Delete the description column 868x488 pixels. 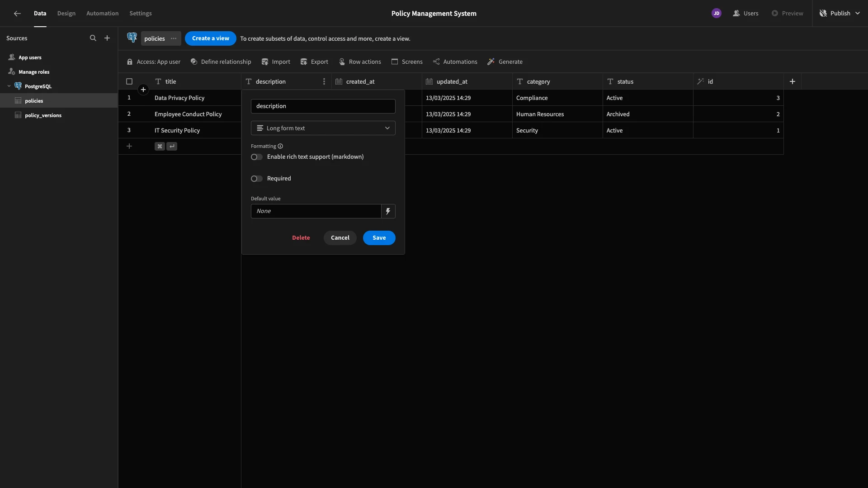click(301, 238)
